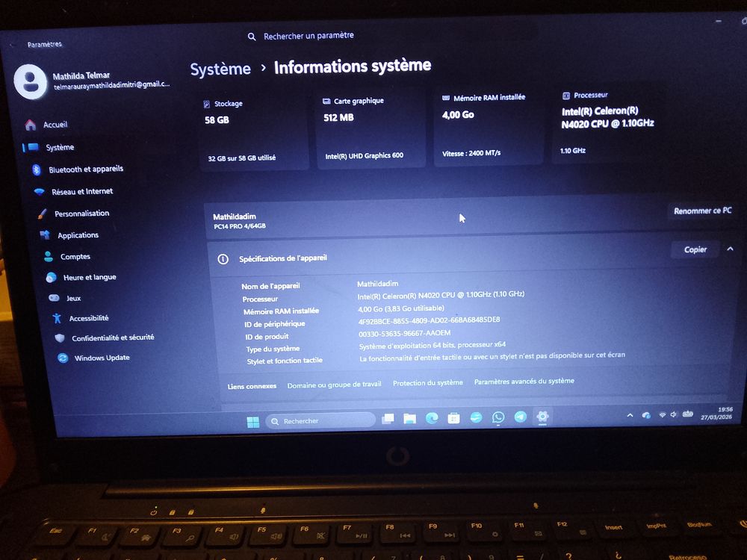Image resolution: width=747 pixels, height=560 pixels.
Task: Show hidden system tray icons
Action: click(x=630, y=415)
